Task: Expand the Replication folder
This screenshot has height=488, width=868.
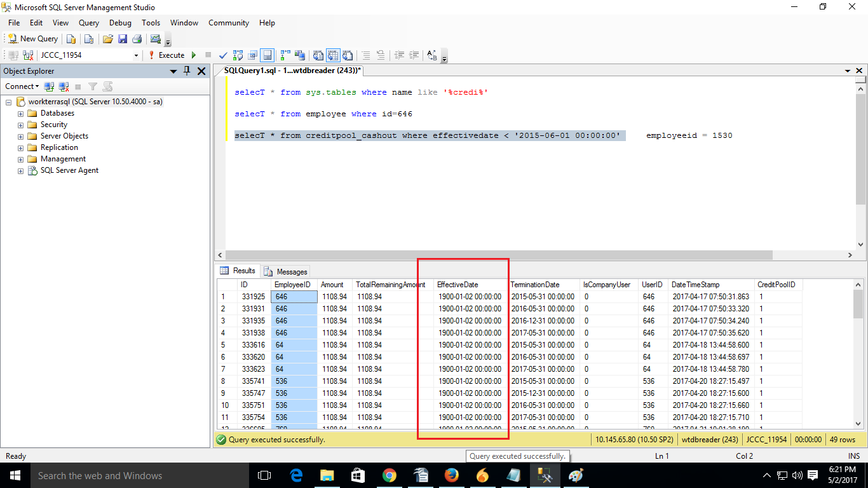Action: 20,147
